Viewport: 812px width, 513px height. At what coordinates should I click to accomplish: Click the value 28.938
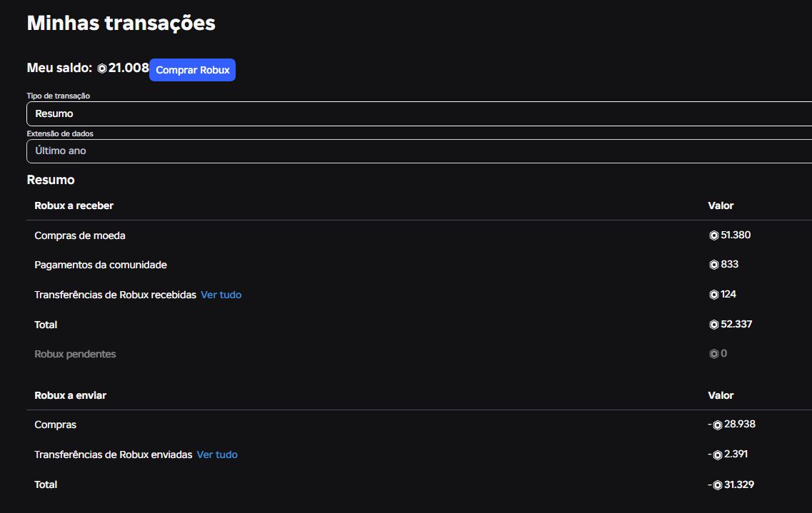[739, 424]
